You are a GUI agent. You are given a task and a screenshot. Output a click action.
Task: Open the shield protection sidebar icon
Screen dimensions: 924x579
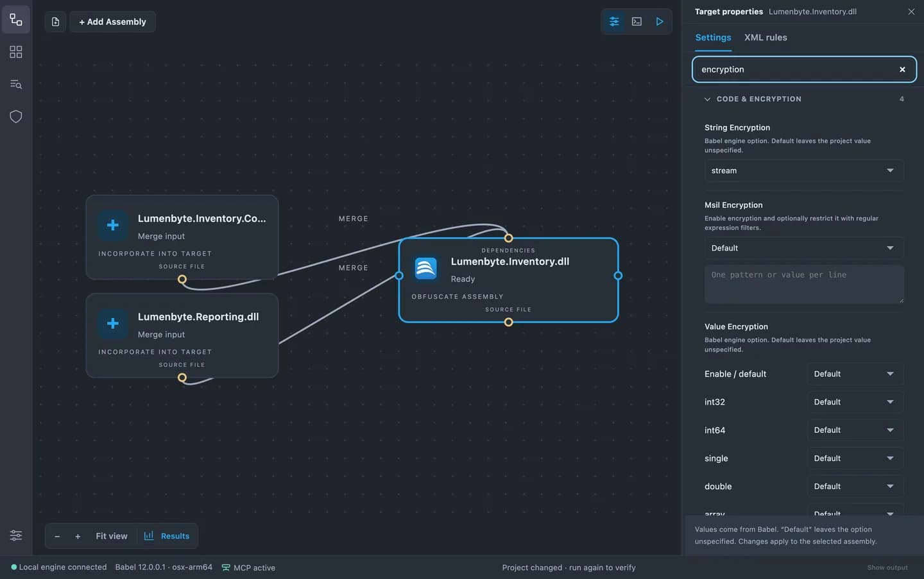pyautogui.click(x=16, y=116)
